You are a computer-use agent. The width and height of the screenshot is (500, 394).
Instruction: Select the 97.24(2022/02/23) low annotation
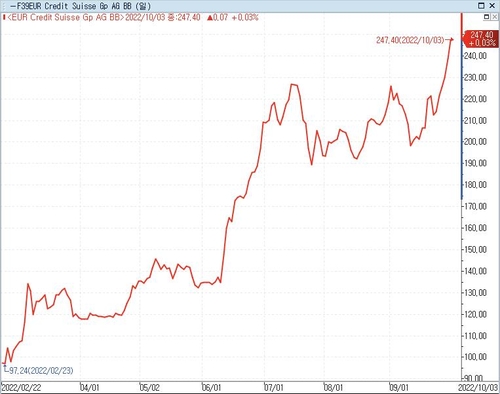(x=41, y=370)
